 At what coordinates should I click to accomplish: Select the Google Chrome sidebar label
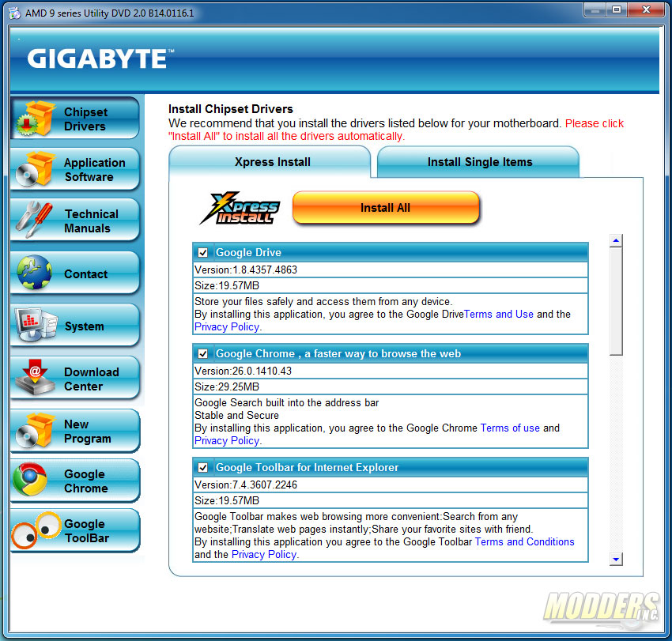85,481
